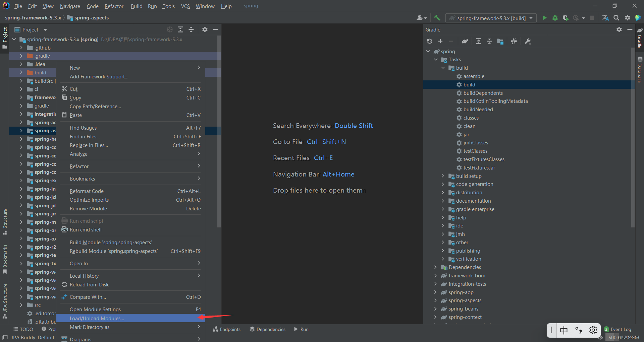Image resolution: width=644 pixels, height=342 pixels.
Task: Hide the Project tool window
Action: coord(216,29)
